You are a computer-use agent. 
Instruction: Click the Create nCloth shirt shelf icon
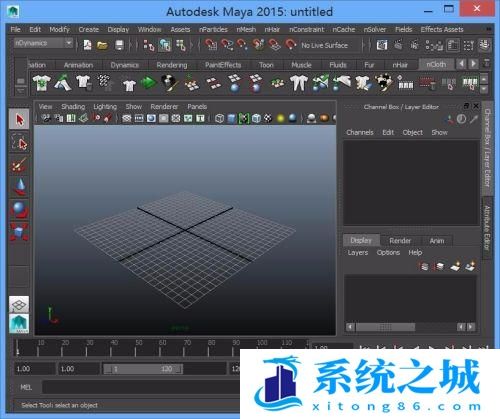click(x=42, y=82)
